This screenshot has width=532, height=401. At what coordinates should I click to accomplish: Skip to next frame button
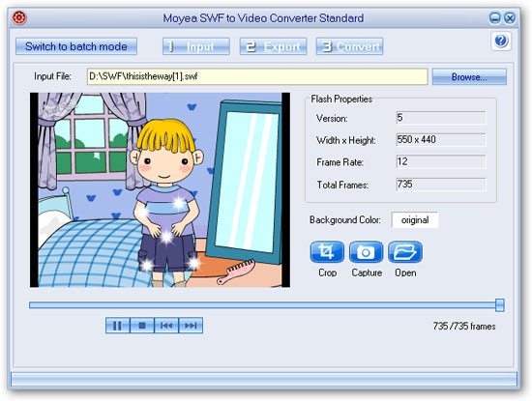coord(191,326)
